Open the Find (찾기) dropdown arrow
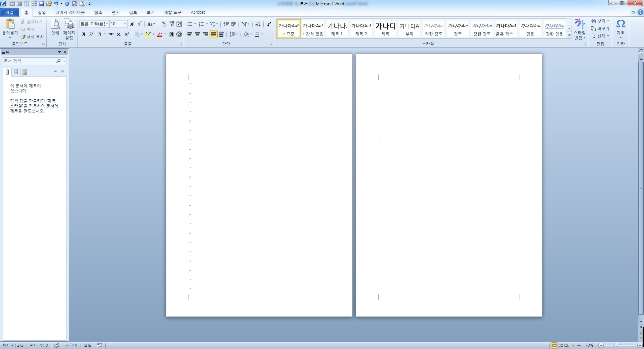Screen dimensions: 644x349 tap(608, 21)
